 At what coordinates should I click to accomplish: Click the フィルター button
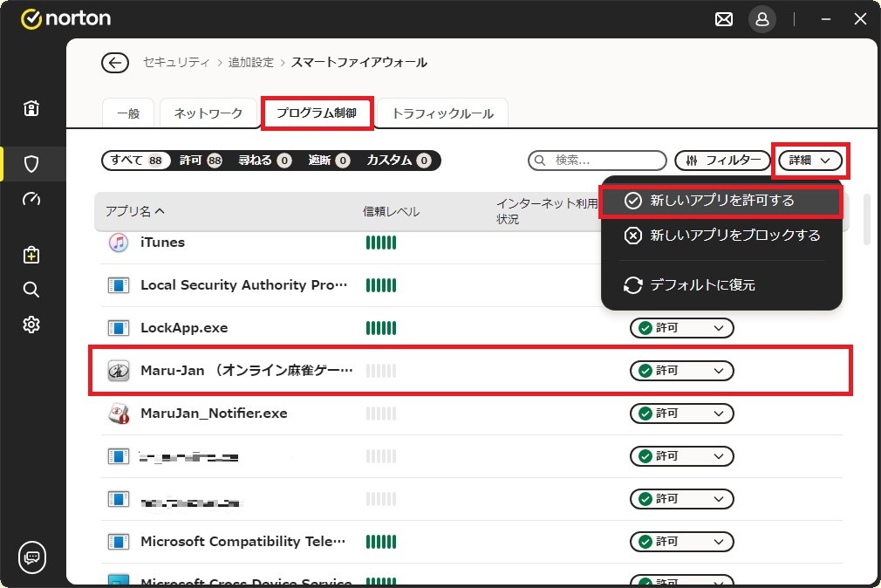point(723,161)
